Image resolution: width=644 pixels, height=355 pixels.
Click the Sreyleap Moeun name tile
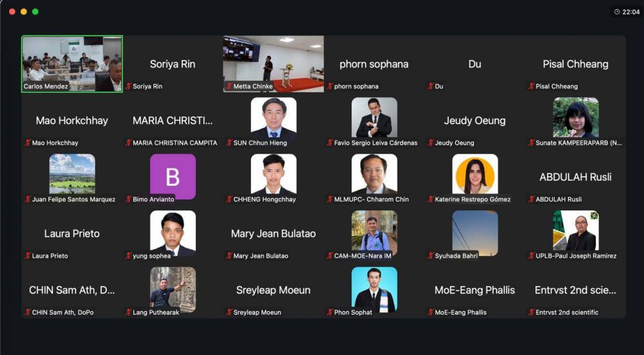[x=274, y=290]
